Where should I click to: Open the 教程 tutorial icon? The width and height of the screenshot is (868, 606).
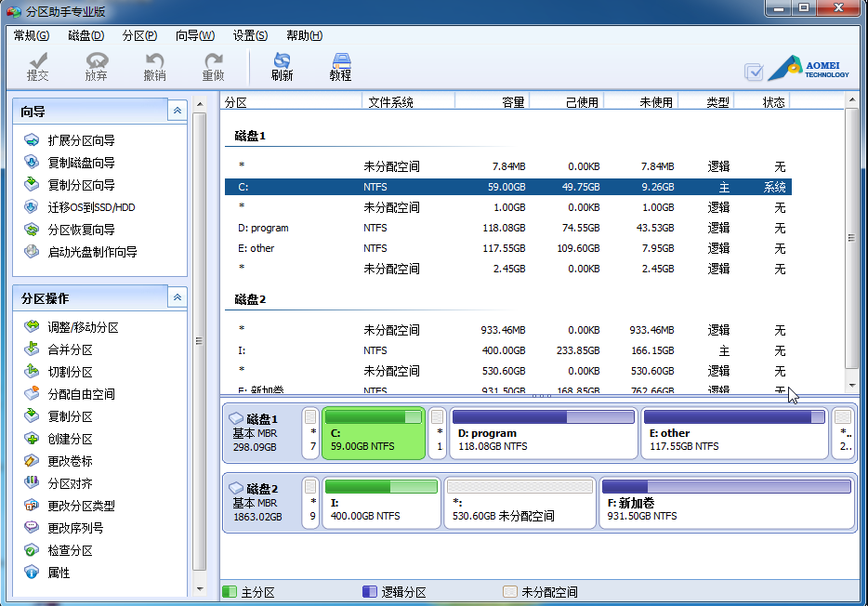click(340, 66)
